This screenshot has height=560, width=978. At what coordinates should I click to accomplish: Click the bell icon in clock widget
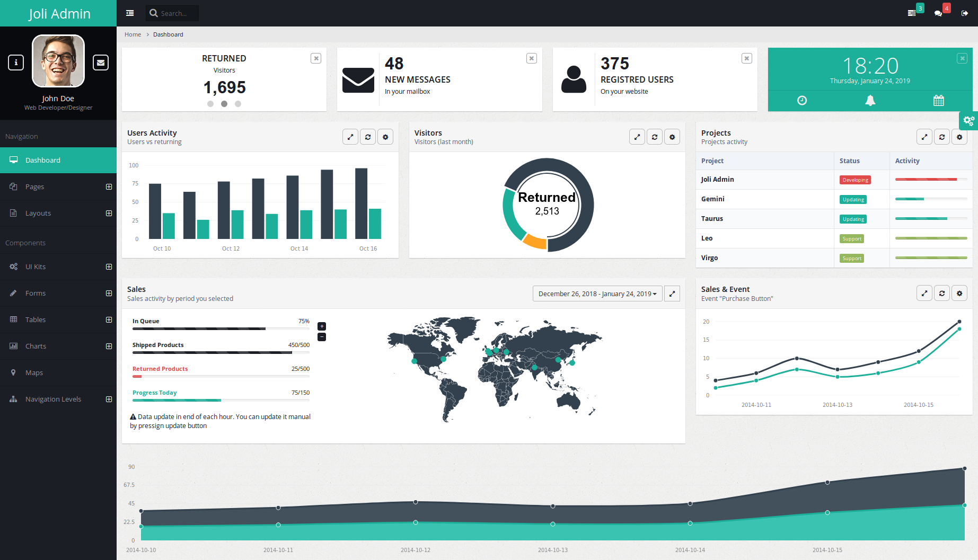(x=870, y=101)
